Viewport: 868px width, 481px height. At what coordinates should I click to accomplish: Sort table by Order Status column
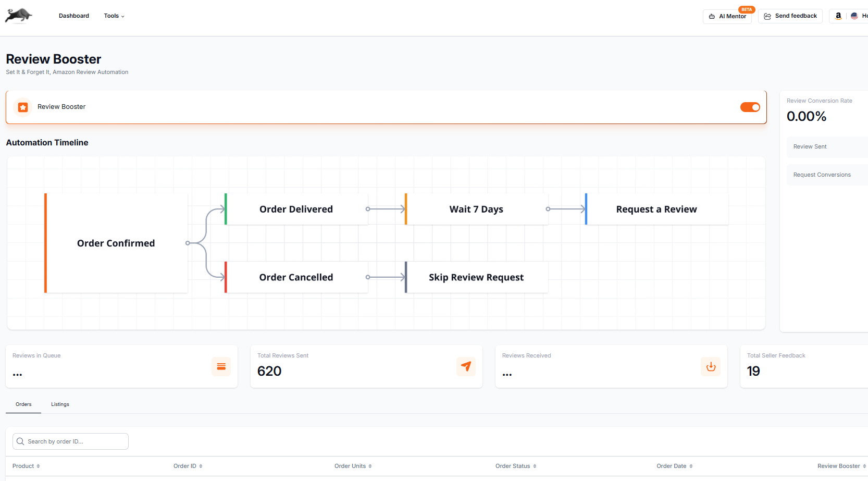point(516,466)
